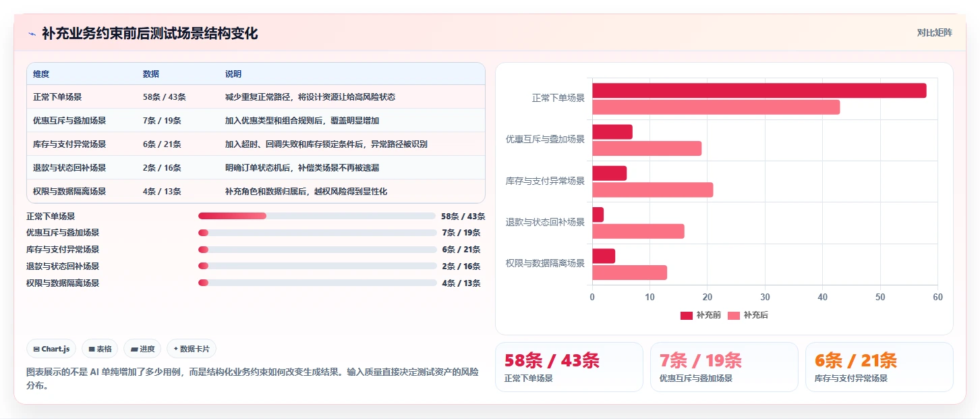The image size is (980, 419).
Task: Click table cell 58条 / 43条
Action: (x=164, y=97)
